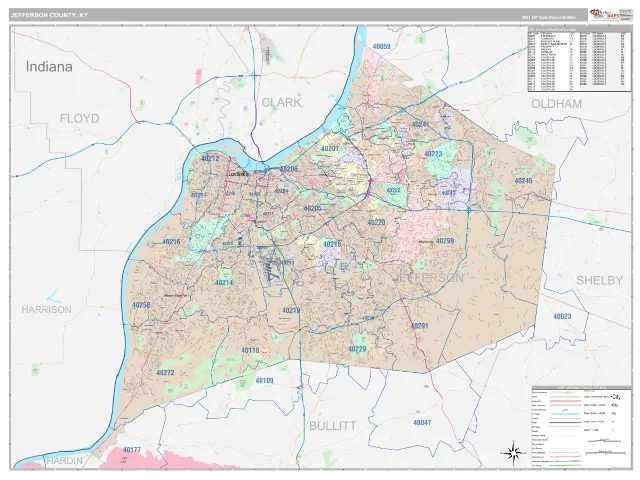640x480 pixels.
Task: Select ZIP code 40219 label
Action: (291, 310)
